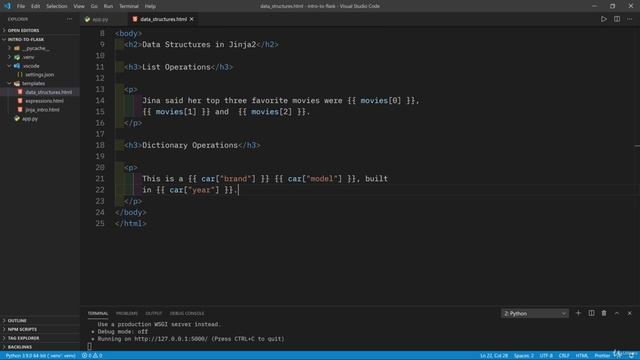Select the Terminal panel tab
The height and width of the screenshot is (360, 640).
point(98,313)
